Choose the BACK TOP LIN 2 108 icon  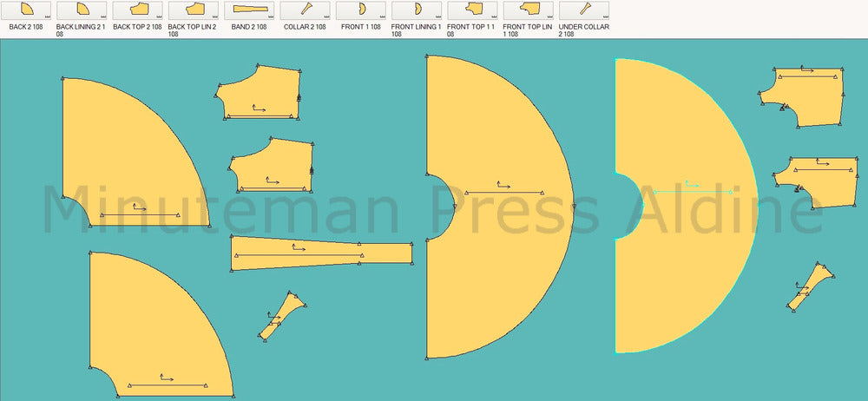pos(194,10)
